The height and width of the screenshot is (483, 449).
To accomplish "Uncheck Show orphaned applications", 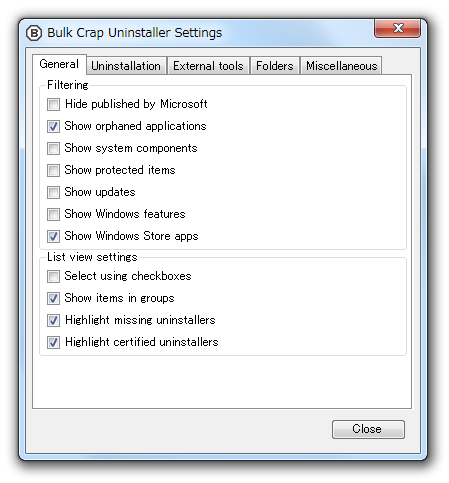I will (53, 126).
